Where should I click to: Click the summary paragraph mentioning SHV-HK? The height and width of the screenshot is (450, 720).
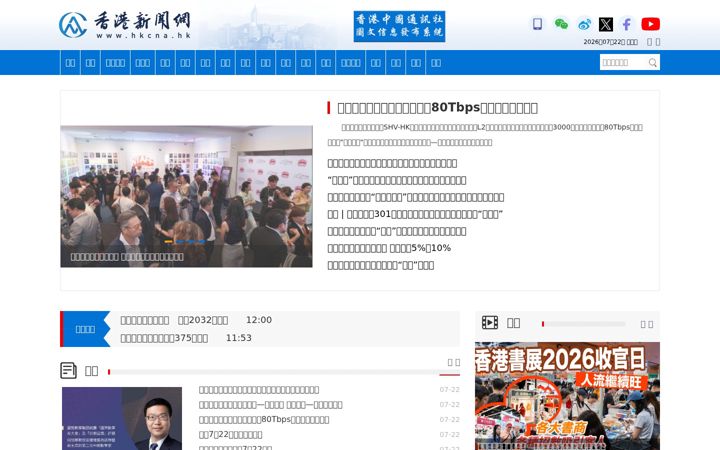[485, 135]
